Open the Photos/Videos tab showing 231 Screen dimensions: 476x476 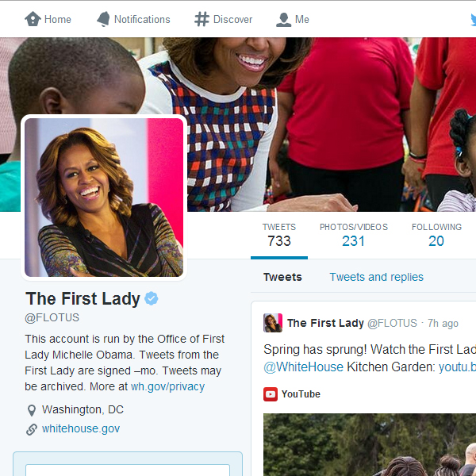pyautogui.click(x=354, y=236)
